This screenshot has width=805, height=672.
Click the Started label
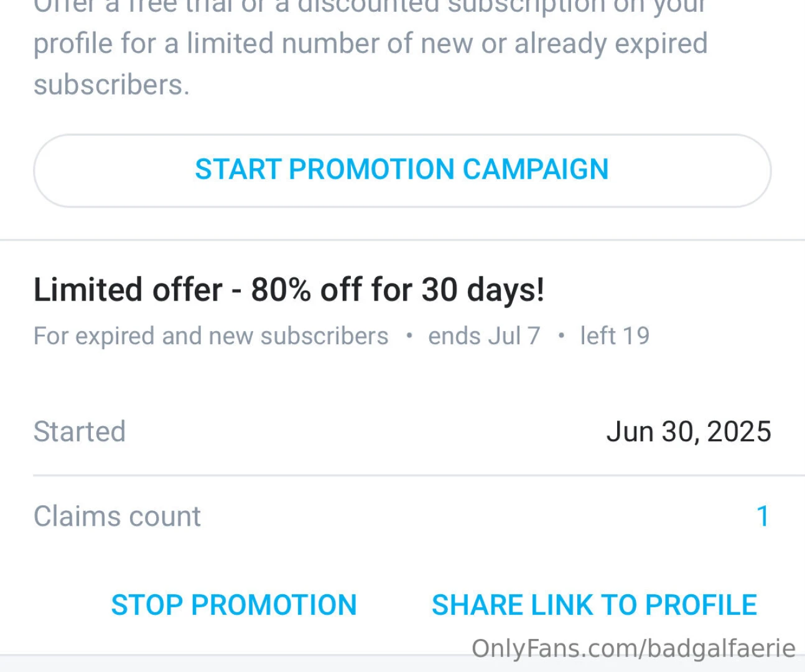[80, 431]
